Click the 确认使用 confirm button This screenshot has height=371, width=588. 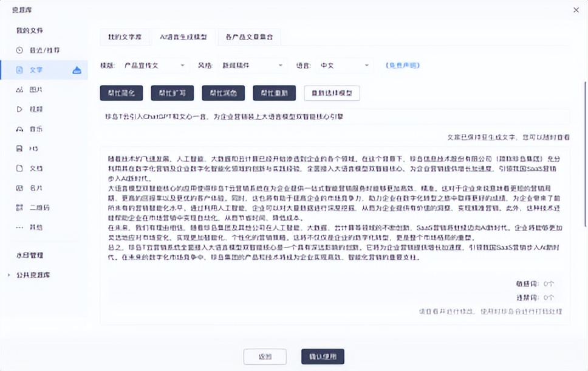(x=322, y=356)
